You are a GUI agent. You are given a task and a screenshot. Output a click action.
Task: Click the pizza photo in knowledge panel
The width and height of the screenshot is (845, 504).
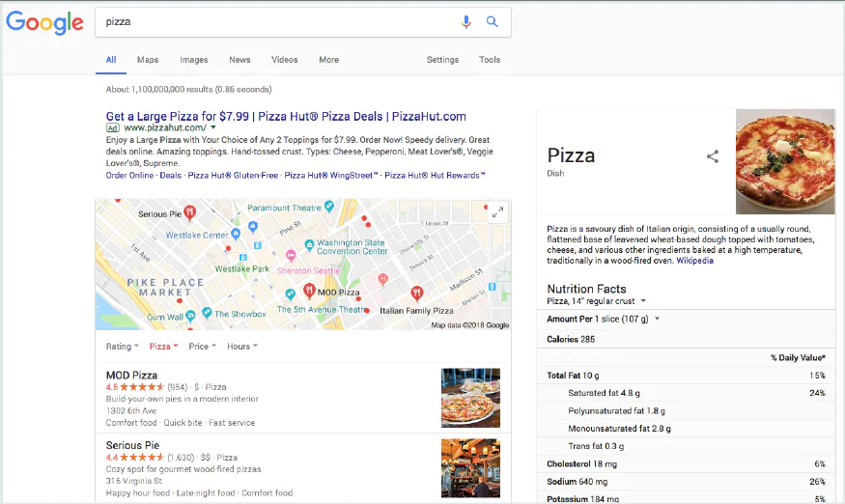(785, 161)
